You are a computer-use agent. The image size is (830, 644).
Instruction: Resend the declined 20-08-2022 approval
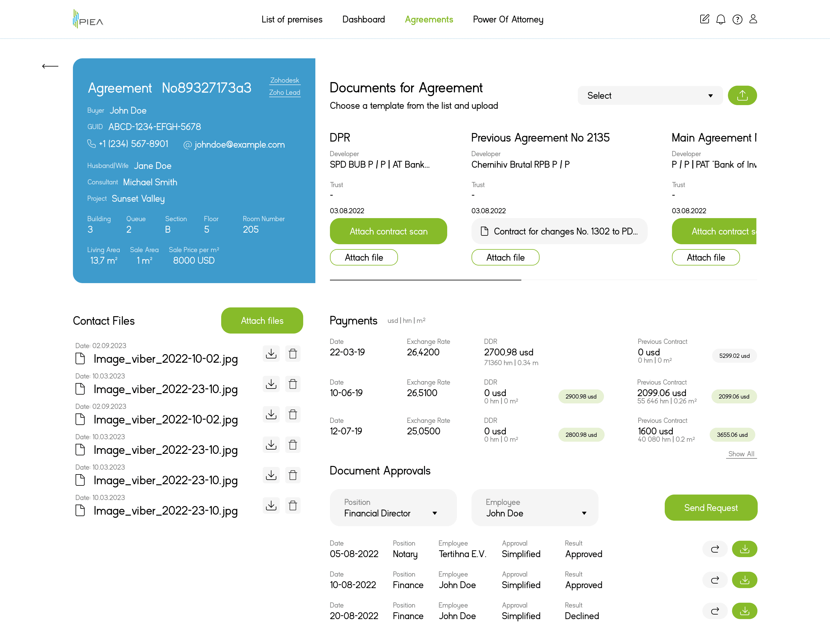click(x=715, y=611)
